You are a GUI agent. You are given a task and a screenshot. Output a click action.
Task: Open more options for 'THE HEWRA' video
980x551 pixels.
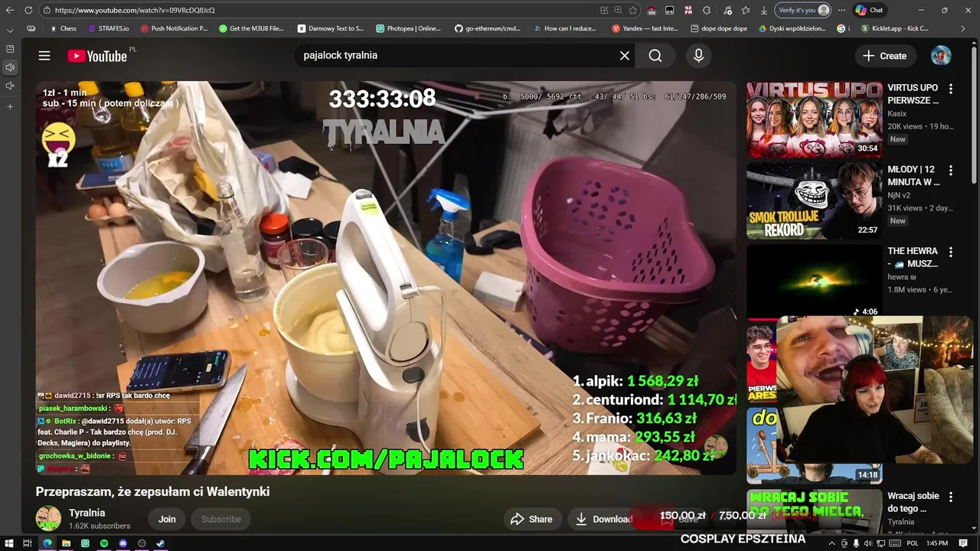951,252
